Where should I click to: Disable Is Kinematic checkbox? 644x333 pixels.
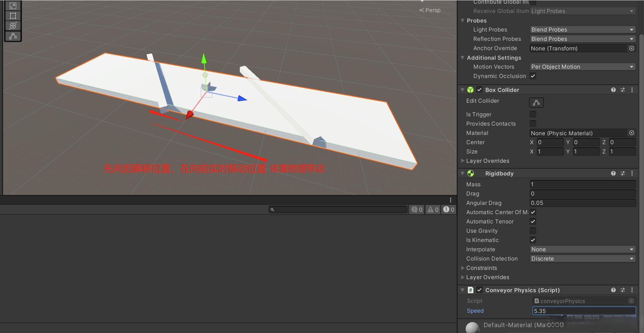point(533,240)
